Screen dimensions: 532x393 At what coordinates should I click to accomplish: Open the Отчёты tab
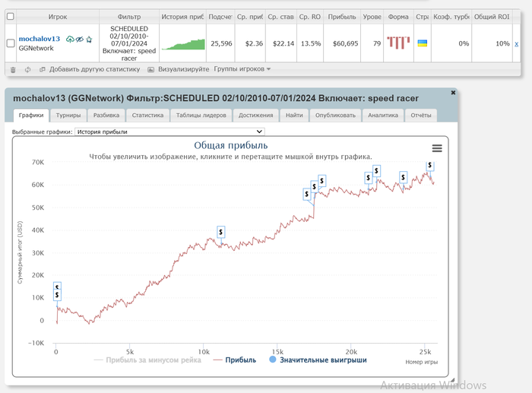421,115
